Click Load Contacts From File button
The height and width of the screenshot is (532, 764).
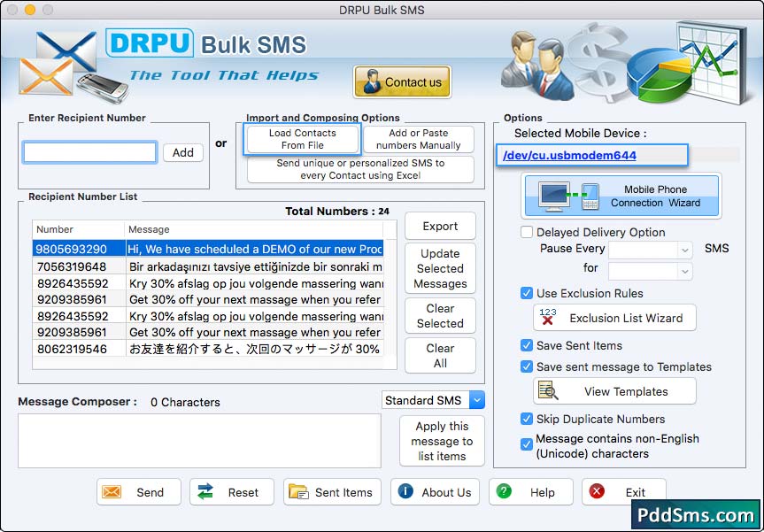pyautogui.click(x=303, y=139)
